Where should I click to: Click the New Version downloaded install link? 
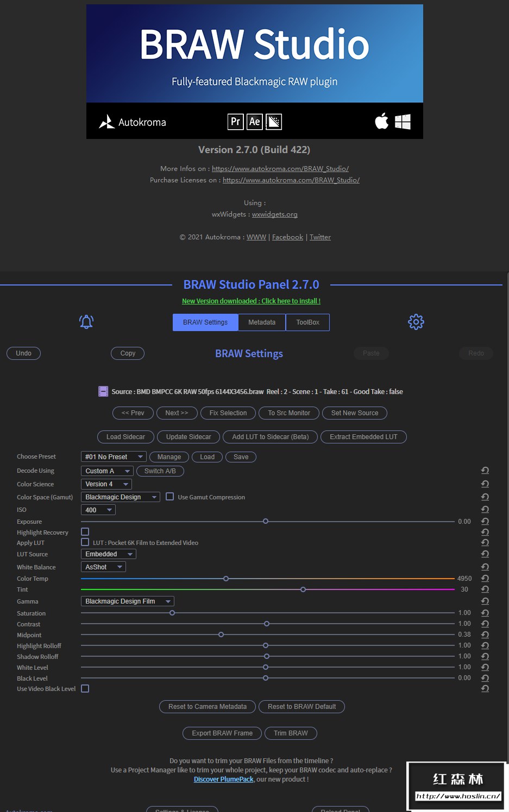(x=251, y=301)
